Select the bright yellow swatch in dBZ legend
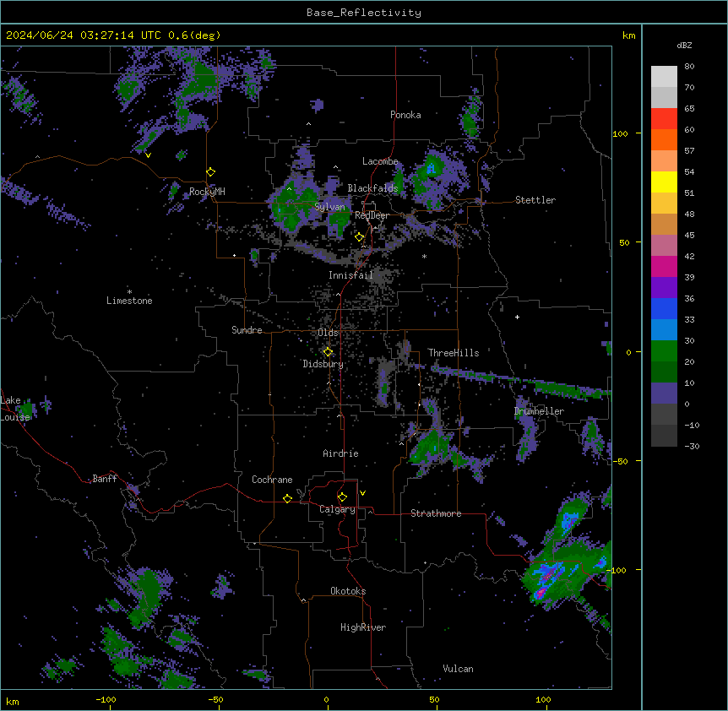Viewport: 728px width, 711px height. [664, 182]
